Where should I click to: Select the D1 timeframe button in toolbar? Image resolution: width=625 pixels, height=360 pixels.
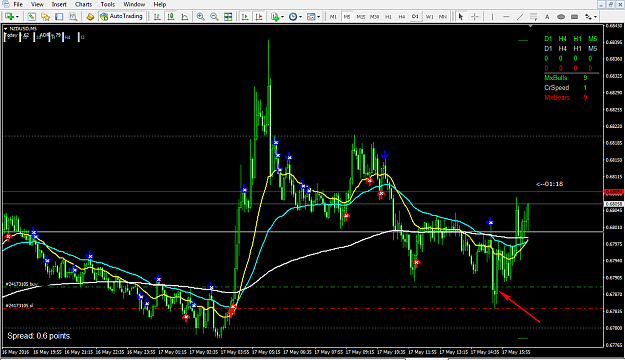point(415,17)
